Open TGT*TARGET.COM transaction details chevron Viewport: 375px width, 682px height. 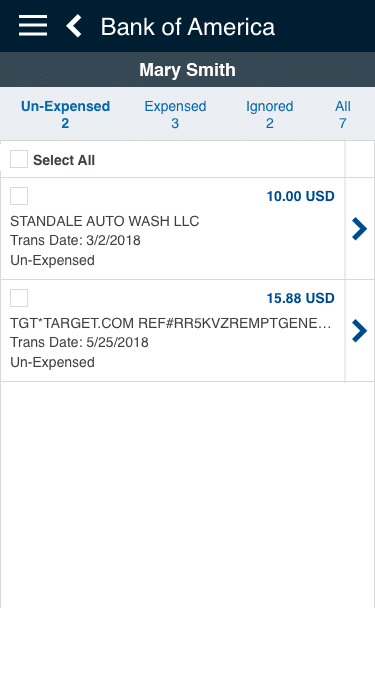pyautogui.click(x=359, y=331)
